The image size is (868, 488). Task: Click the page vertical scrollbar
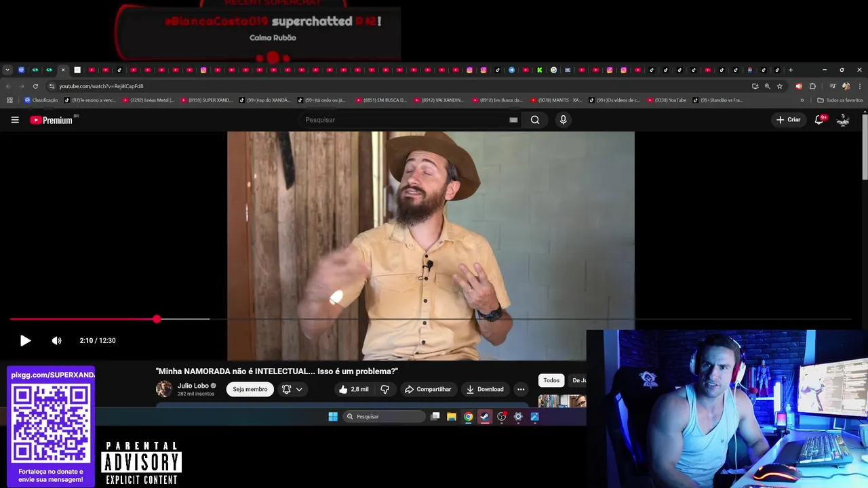coord(865,146)
